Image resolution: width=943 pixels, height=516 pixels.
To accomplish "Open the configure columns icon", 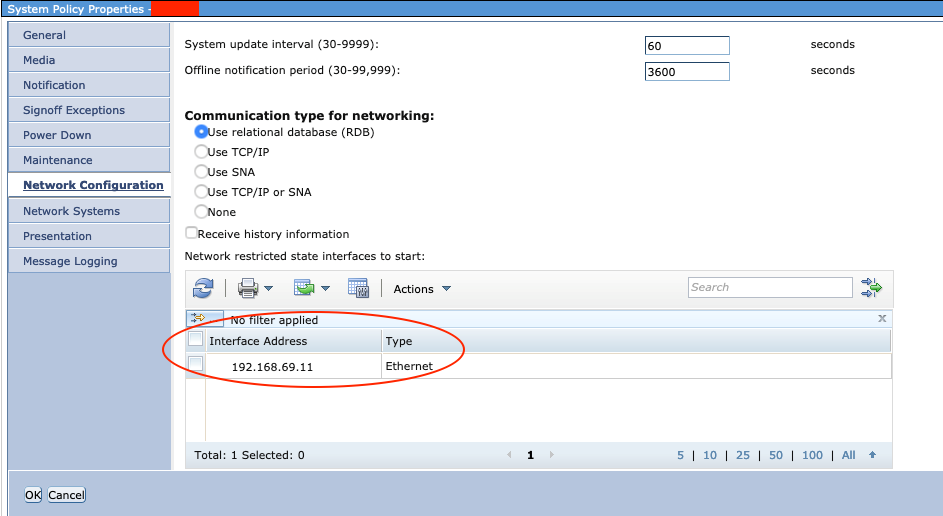I will tap(358, 289).
